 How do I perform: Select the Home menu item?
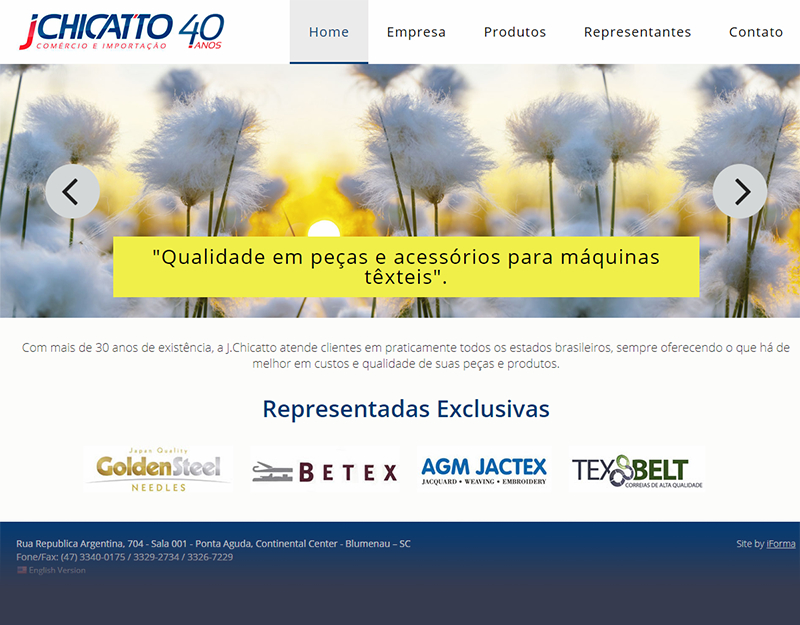tap(329, 32)
